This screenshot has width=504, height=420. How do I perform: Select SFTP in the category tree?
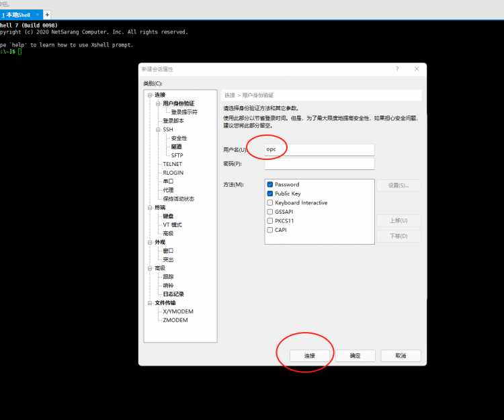click(x=177, y=155)
